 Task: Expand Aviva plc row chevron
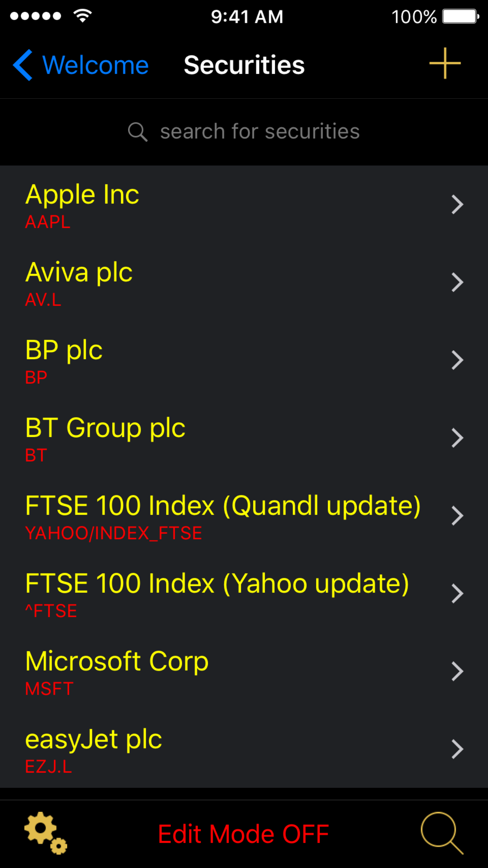(x=457, y=282)
